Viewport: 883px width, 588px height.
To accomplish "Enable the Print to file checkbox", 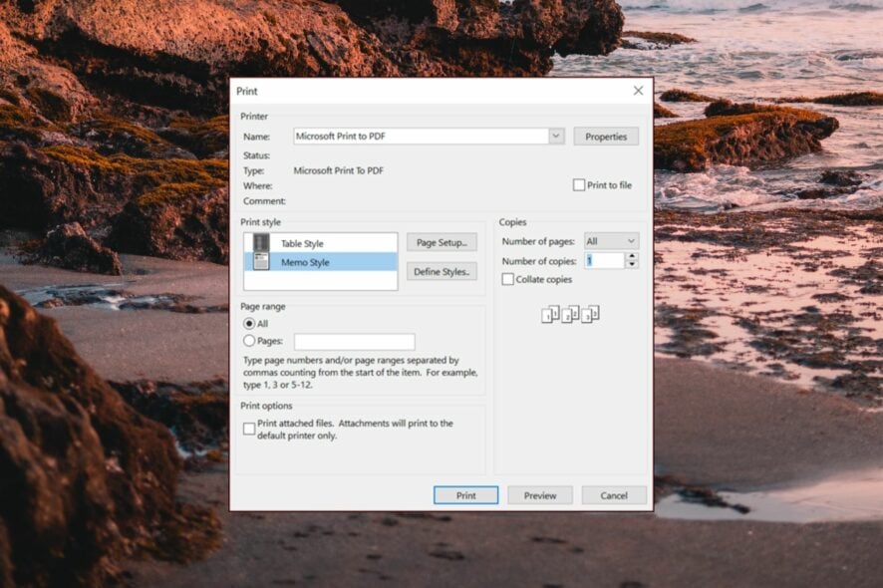I will pyautogui.click(x=578, y=184).
